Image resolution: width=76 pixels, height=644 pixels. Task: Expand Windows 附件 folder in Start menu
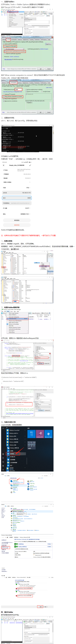(x=16, y=436)
